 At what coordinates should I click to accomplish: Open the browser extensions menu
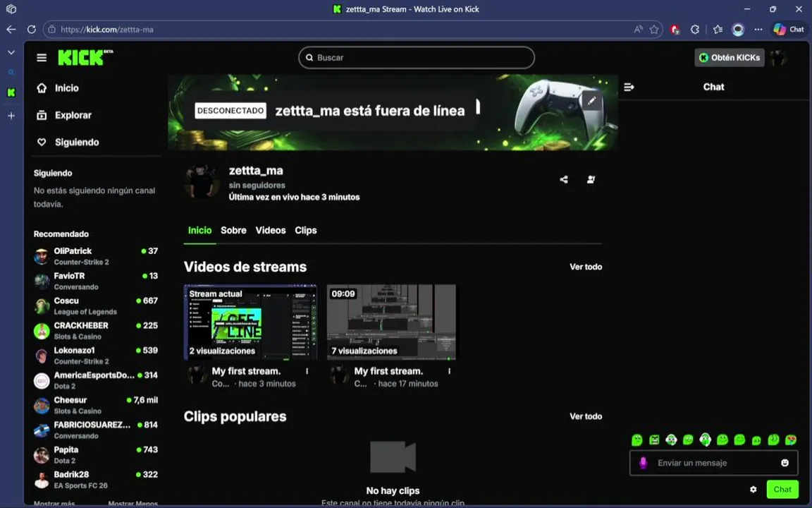(x=695, y=30)
